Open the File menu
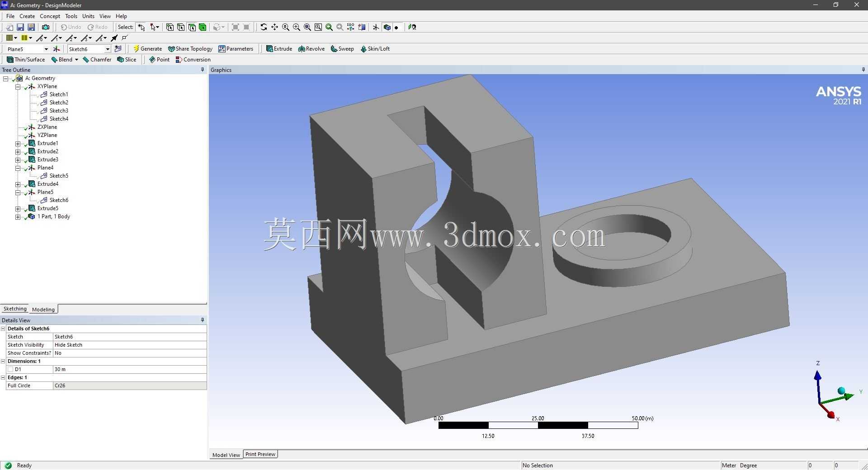 point(10,16)
